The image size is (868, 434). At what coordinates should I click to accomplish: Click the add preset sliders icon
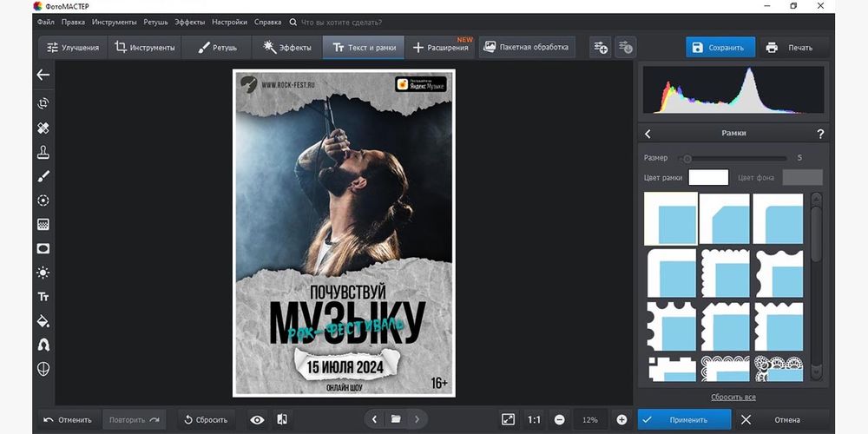point(601,48)
